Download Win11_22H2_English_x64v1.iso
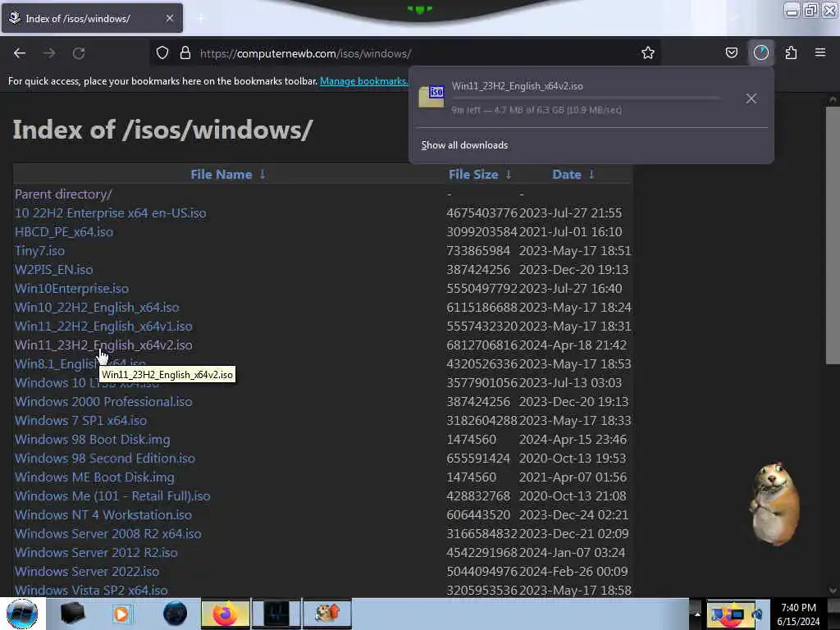 [x=103, y=326]
